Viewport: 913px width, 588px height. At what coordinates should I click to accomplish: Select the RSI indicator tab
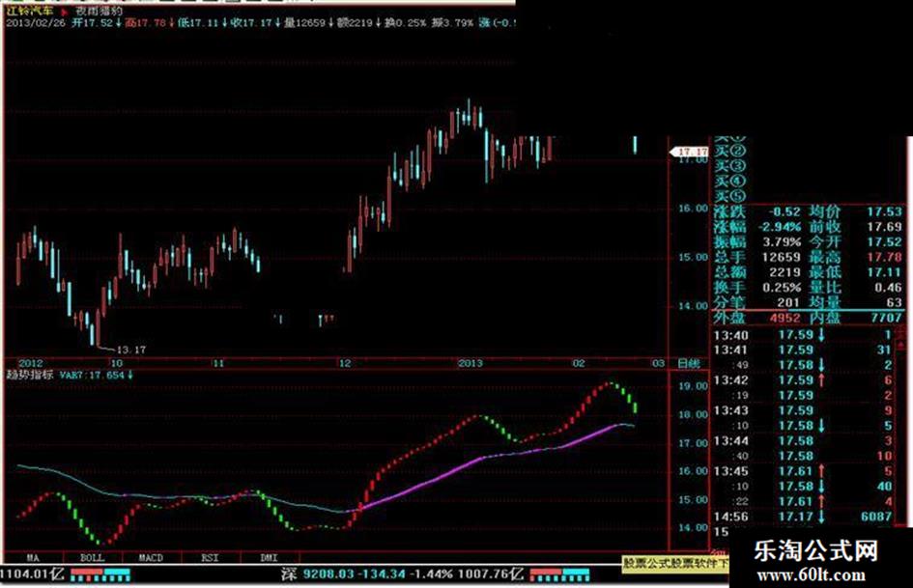click(x=210, y=558)
